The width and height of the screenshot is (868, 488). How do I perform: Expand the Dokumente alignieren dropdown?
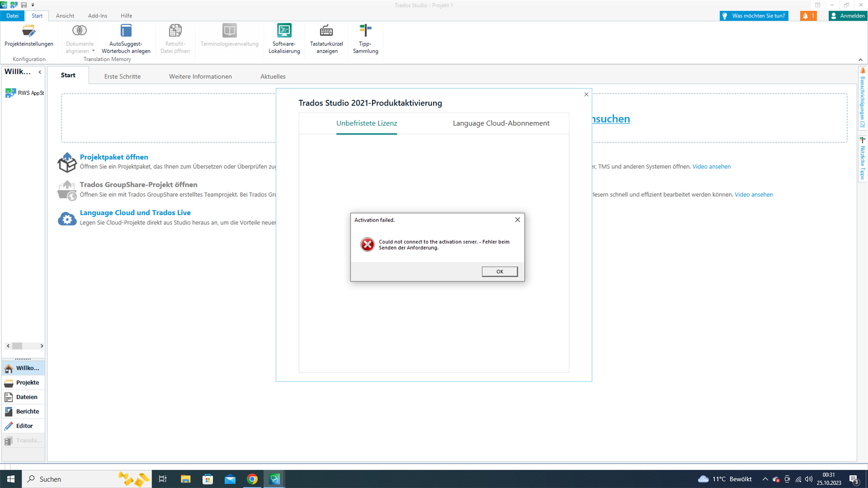[x=93, y=51]
